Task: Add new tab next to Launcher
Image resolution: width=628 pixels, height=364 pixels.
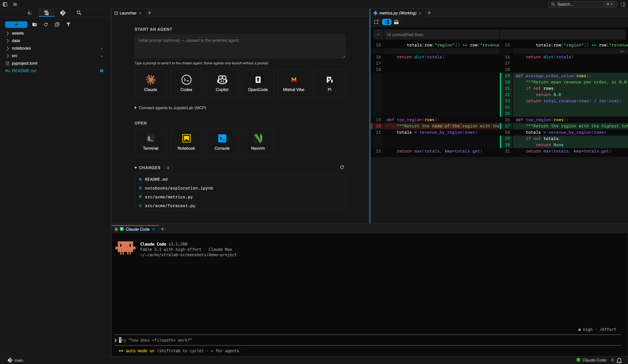Action: click(149, 13)
